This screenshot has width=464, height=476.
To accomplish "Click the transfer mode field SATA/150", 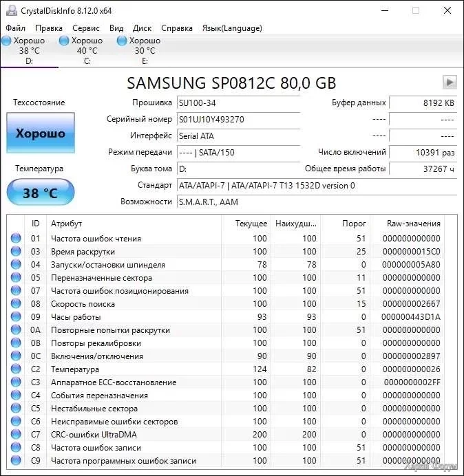I will pyautogui.click(x=238, y=152).
